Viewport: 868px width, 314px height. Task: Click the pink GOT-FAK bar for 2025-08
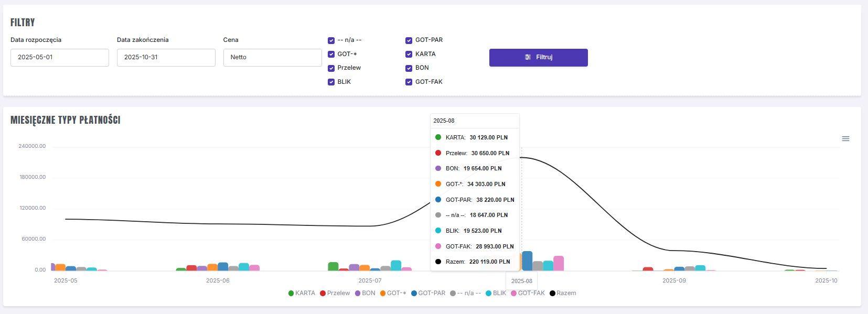click(559, 263)
